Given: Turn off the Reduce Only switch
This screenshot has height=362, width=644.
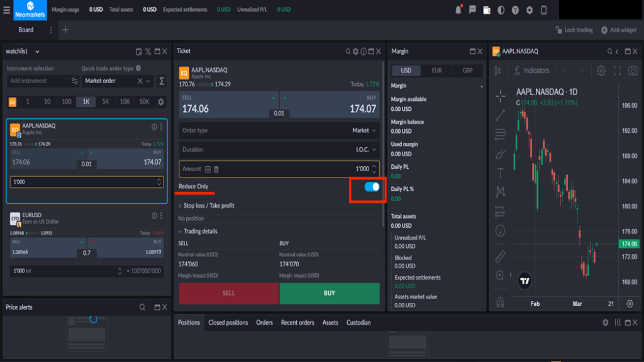Looking at the screenshot, I should pyautogui.click(x=372, y=187).
